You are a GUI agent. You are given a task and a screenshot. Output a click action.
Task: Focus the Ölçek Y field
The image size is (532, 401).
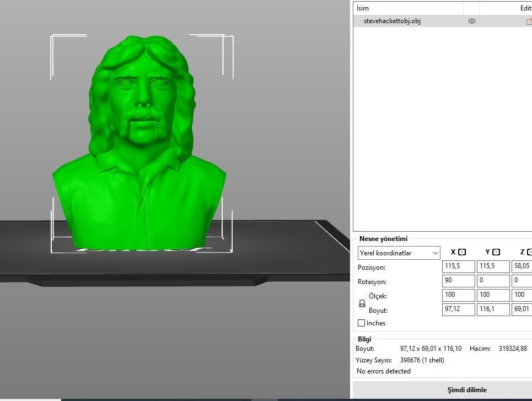tap(493, 295)
